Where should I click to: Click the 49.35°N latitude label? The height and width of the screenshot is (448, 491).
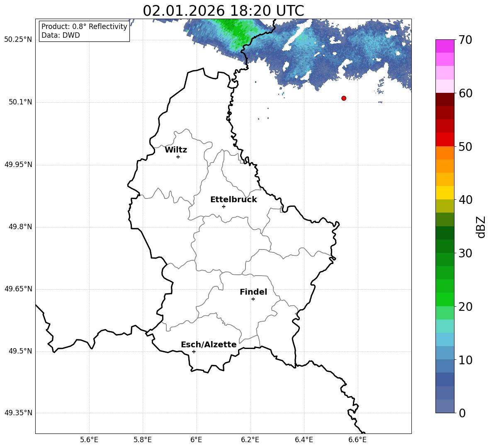pos(18,413)
